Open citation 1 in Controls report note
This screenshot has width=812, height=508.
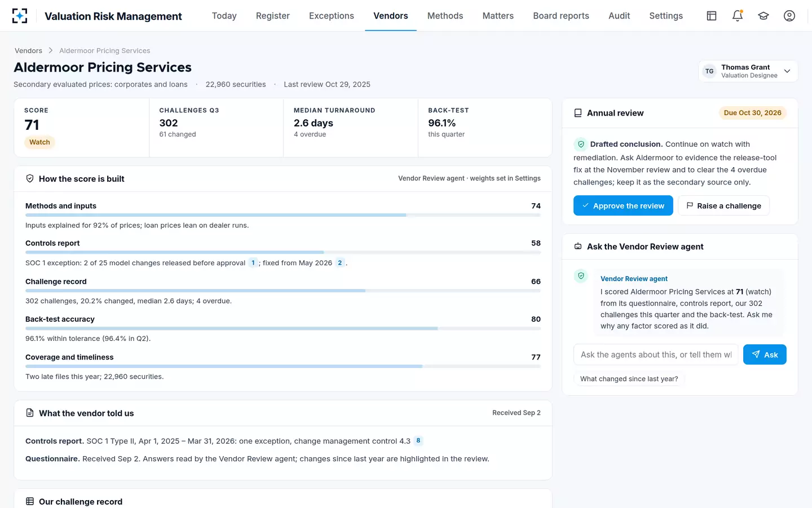point(253,262)
